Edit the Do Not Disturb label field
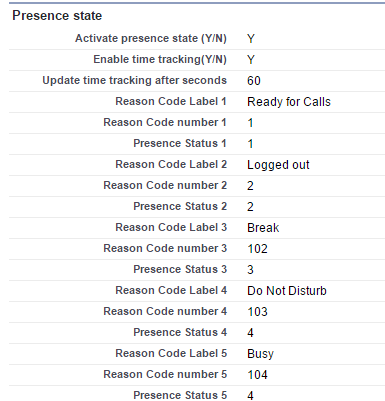 (287, 291)
